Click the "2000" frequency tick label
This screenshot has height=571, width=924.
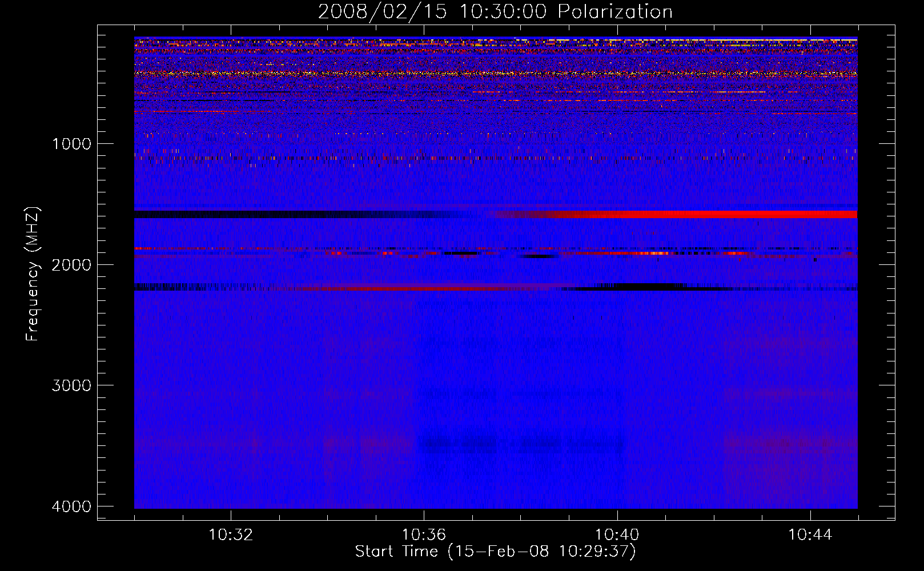click(71, 264)
